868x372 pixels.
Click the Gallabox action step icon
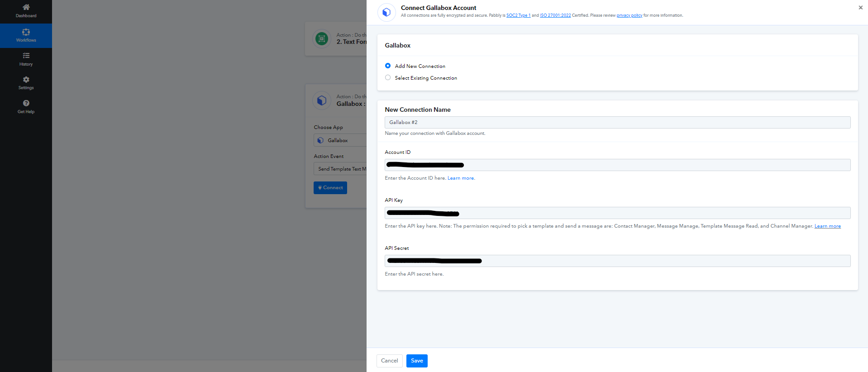coord(322,100)
